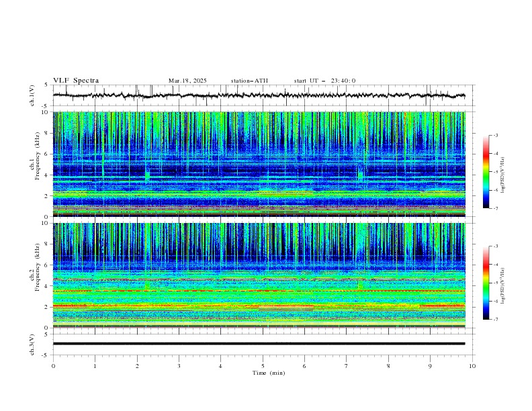Click '-7' label on lower colorbar

(x=495, y=320)
